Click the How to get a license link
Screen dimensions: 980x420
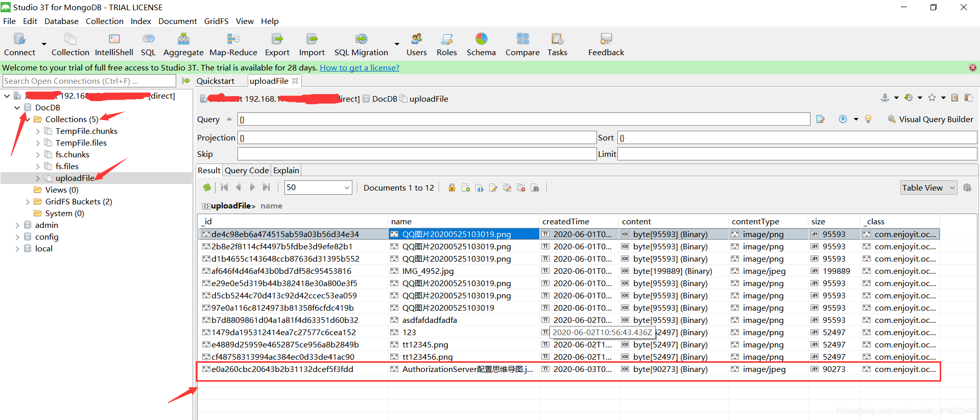coord(360,67)
